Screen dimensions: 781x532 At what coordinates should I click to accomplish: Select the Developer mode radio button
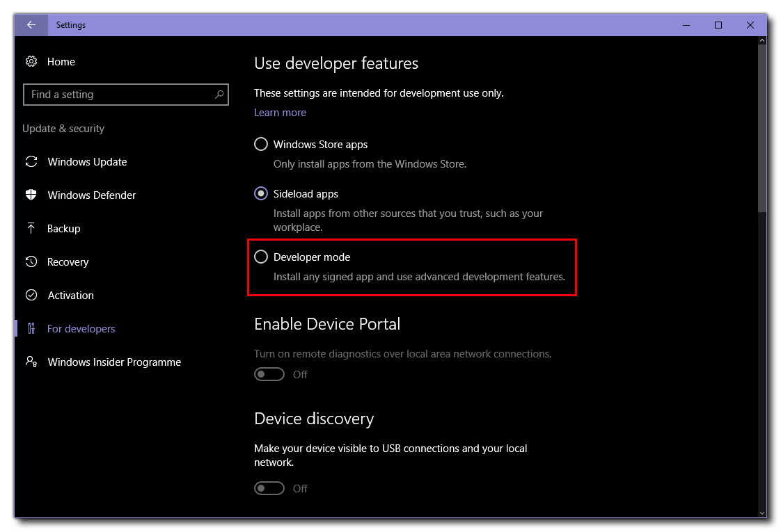pos(261,256)
